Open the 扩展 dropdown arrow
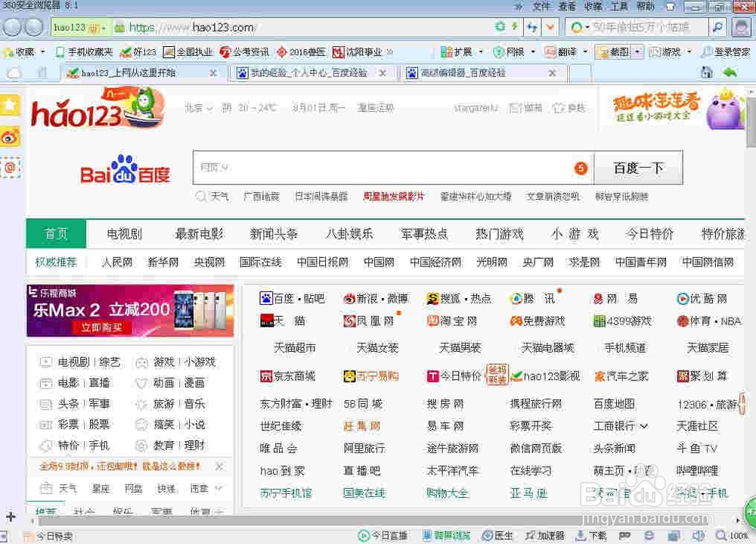Screen dimensions: 756x544 click(x=481, y=51)
